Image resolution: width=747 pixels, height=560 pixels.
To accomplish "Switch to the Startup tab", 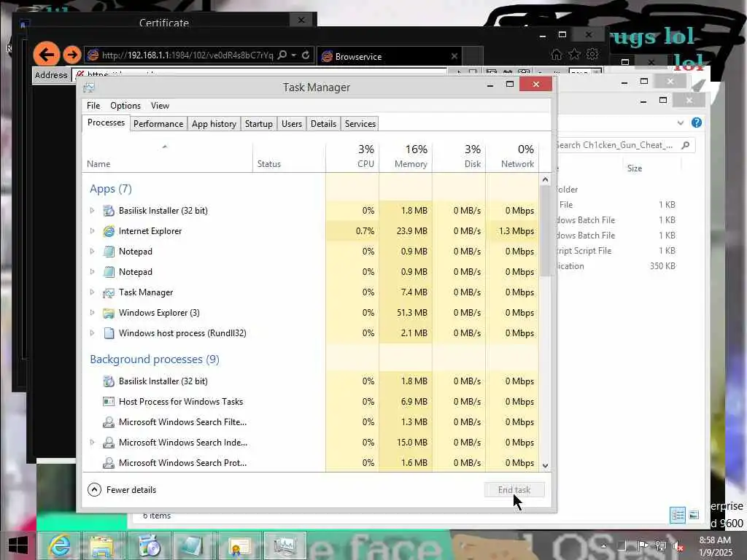I will pyautogui.click(x=259, y=124).
